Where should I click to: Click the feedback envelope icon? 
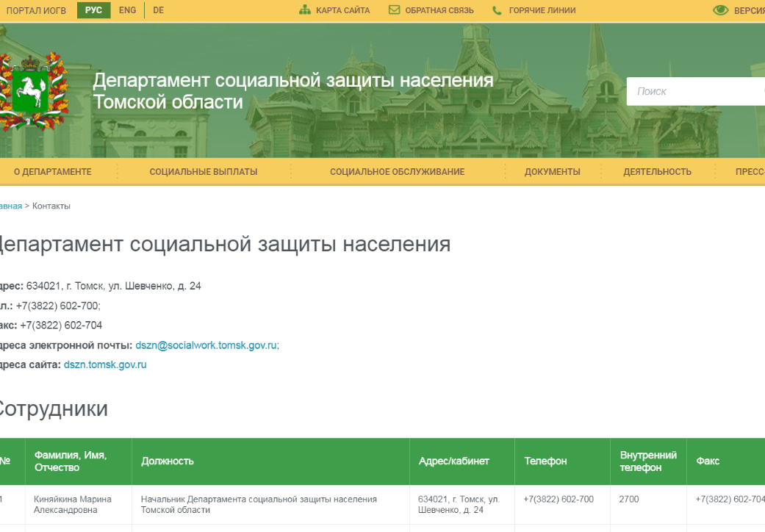point(394,10)
